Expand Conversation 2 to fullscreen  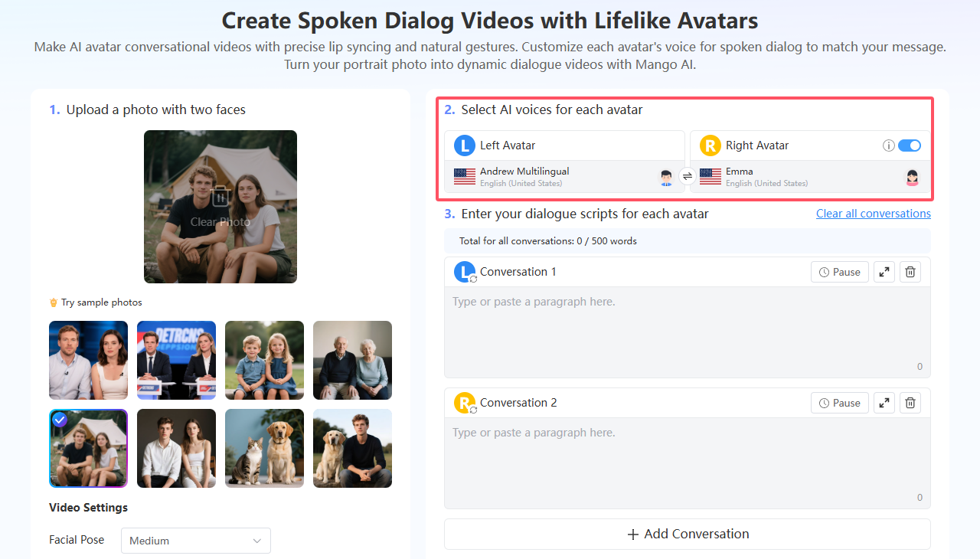pyautogui.click(x=884, y=402)
